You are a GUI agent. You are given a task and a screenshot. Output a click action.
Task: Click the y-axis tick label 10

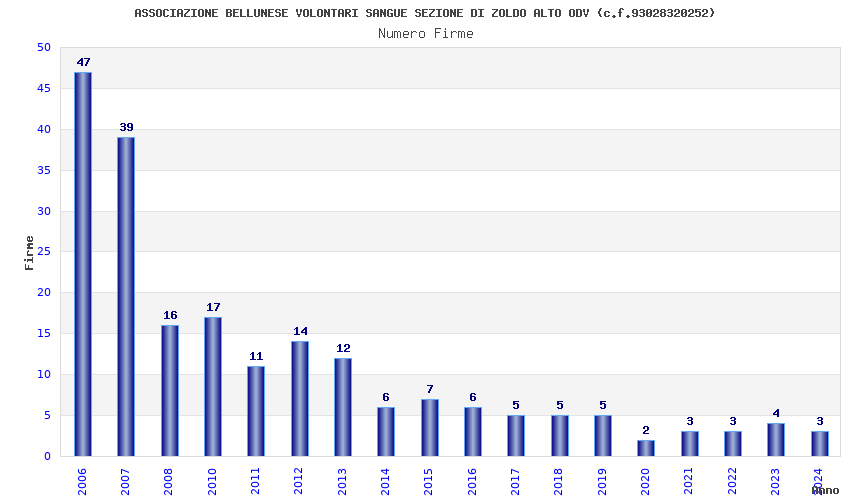coord(44,375)
